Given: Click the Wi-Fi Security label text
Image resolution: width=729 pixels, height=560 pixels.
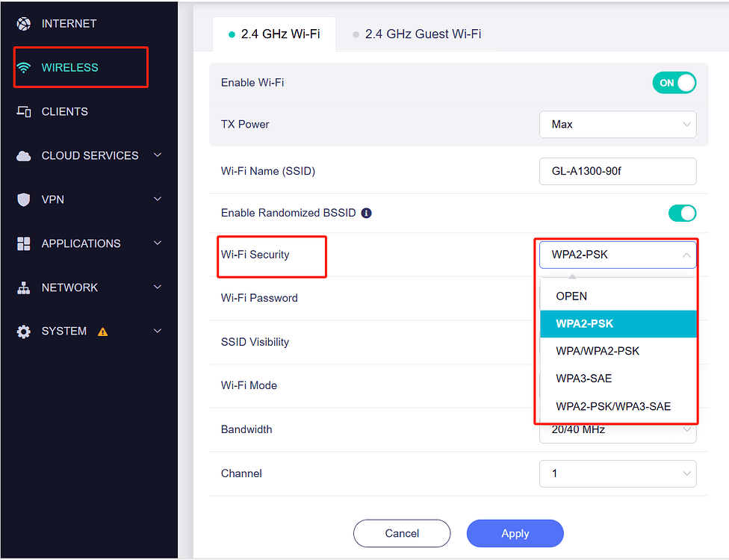Looking at the screenshot, I should (x=255, y=255).
